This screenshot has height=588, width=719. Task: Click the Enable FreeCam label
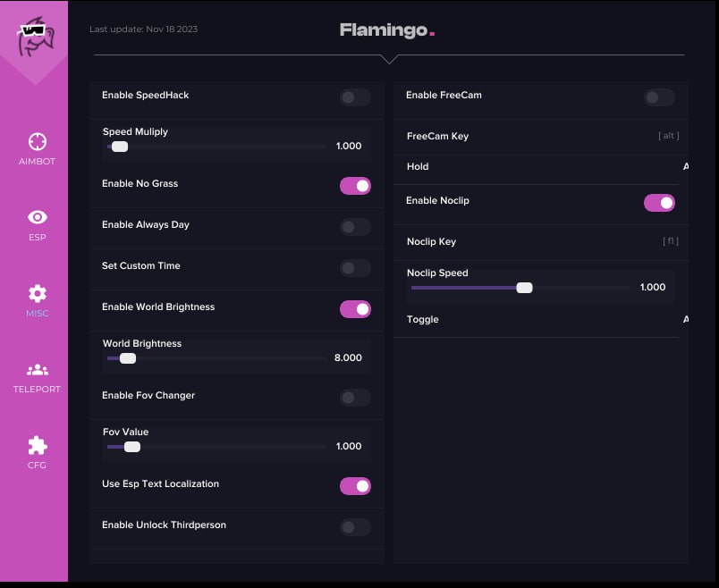pyautogui.click(x=444, y=96)
